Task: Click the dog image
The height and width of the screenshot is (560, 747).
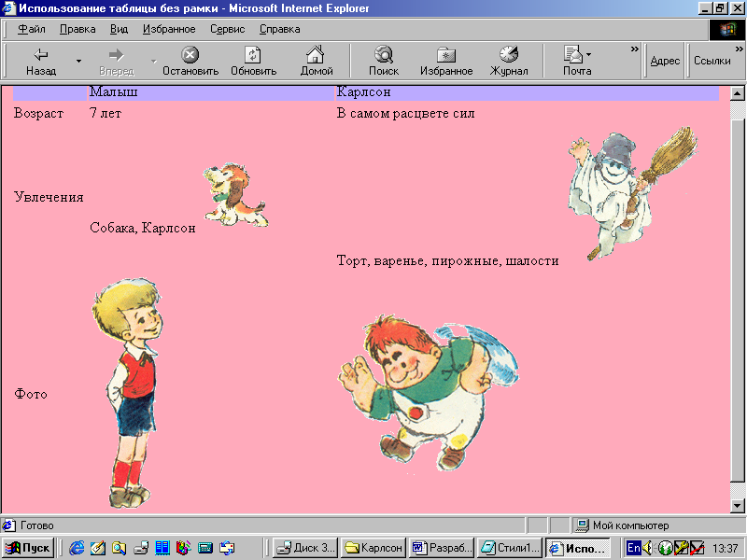Action: click(235, 195)
